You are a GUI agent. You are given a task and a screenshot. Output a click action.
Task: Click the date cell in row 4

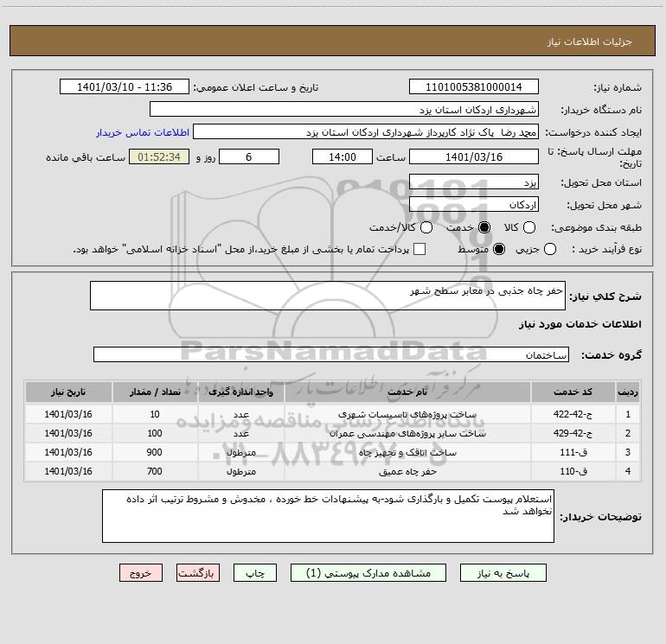click(68, 471)
